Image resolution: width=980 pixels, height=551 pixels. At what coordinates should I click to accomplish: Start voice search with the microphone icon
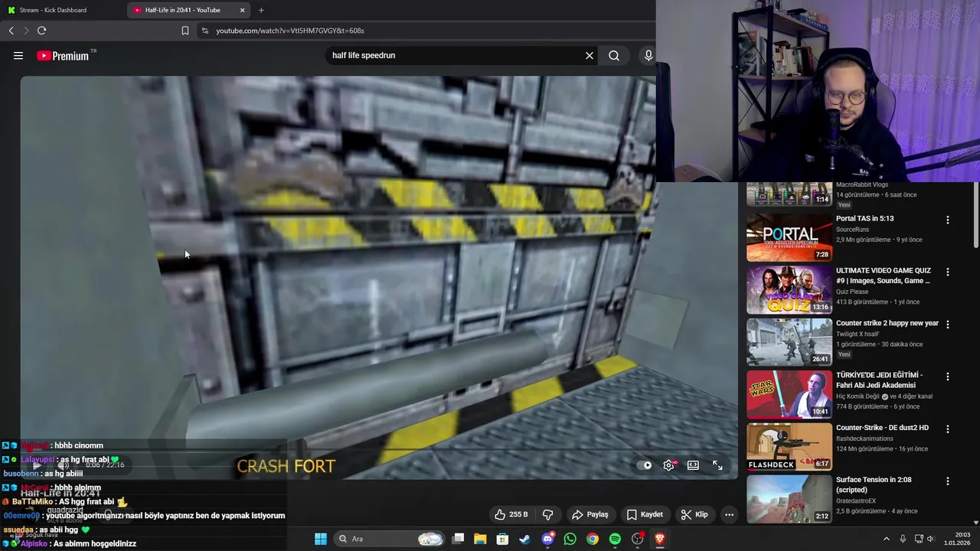click(x=648, y=55)
